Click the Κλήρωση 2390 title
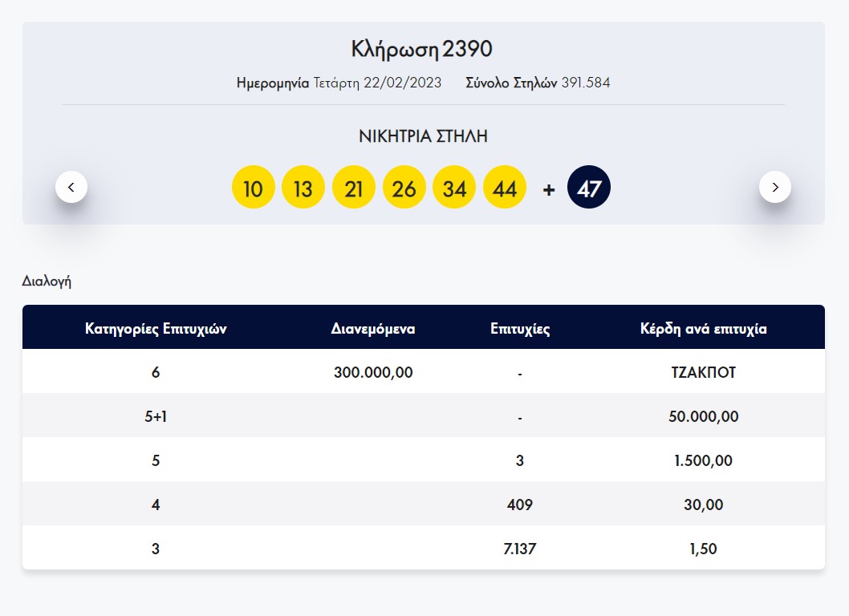 [422, 49]
